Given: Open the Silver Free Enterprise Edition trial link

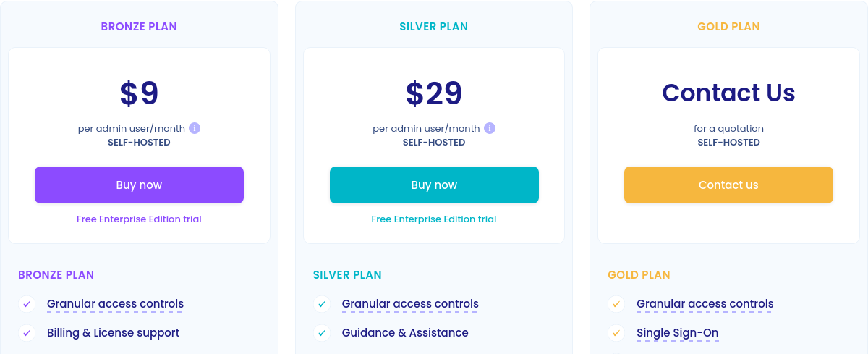Looking at the screenshot, I should (x=434, y=219).
